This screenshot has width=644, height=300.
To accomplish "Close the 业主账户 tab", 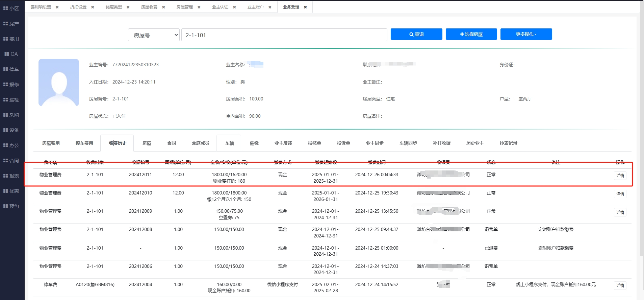I will pyautogui.click(x=270, y=7).
